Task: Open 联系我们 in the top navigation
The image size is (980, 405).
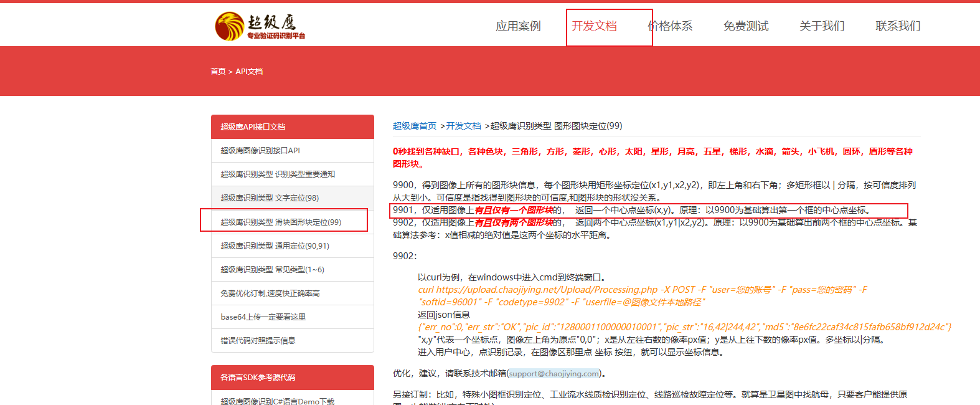Action: pyautogui.click(x=898, y=26)
